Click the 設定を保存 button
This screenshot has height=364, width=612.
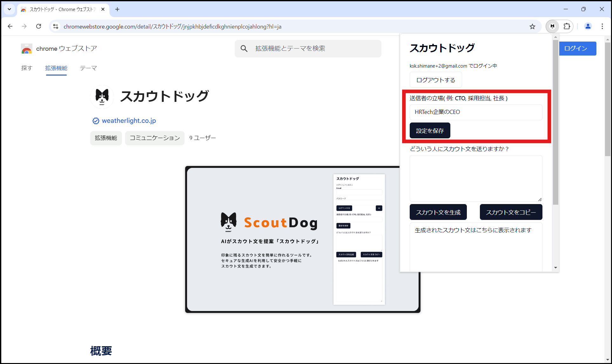(x=430, y=130)
